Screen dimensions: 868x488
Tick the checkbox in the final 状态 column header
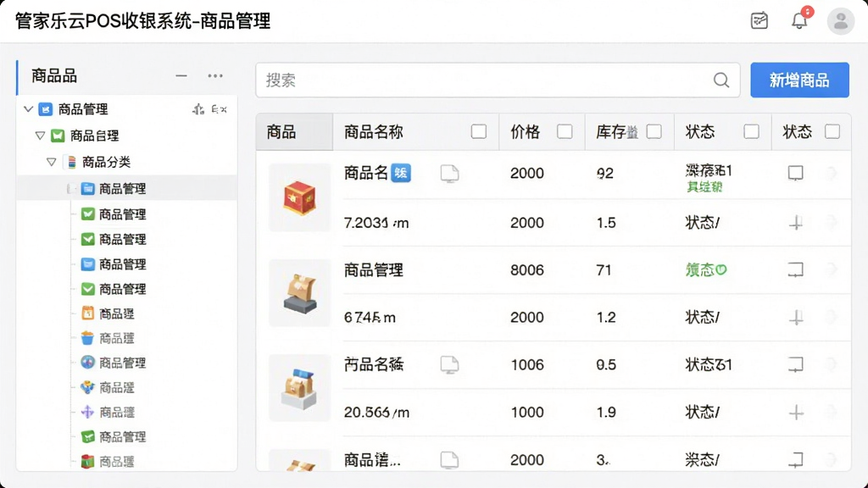pyautogui.click(x=832, y=131)
